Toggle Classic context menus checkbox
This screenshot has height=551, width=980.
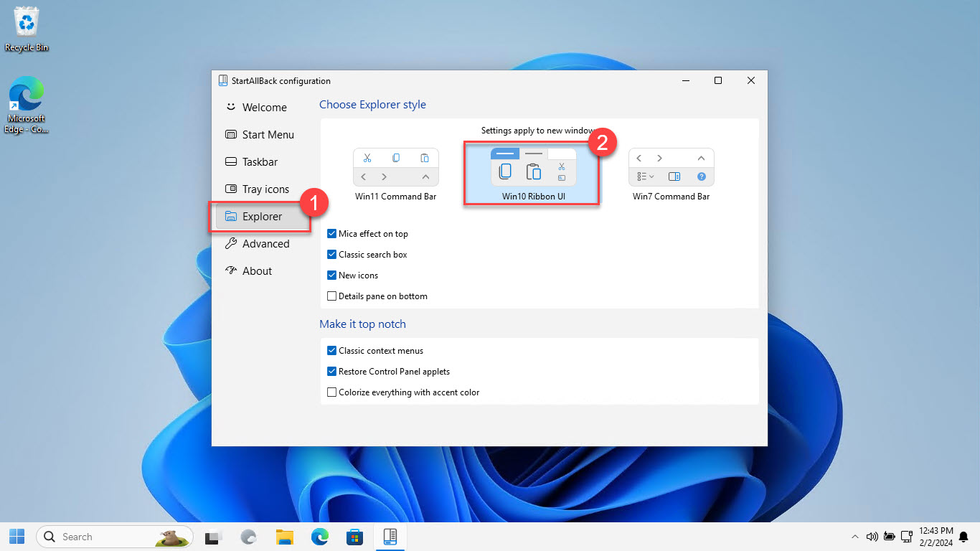click(331, 351)
